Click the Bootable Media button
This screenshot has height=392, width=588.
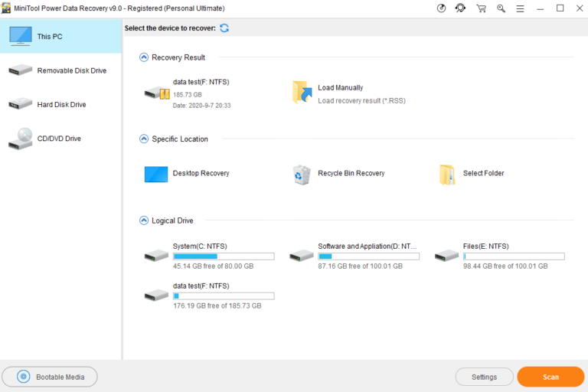pyautogui.click(x=50, y=377)
